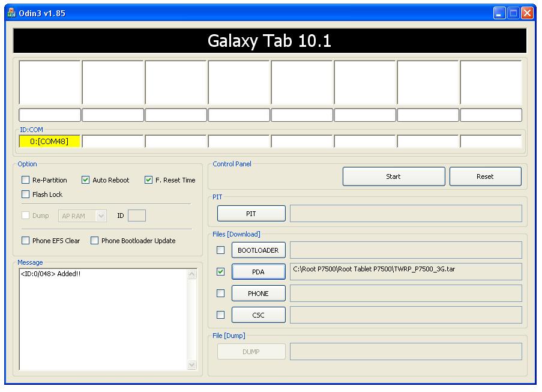
Task: Click the PDA file button
Action: [x=259, y=272]
